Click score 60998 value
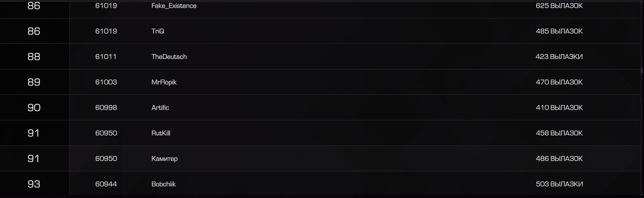Viewport: 644px width, 198px height. (x=106, y=107)
